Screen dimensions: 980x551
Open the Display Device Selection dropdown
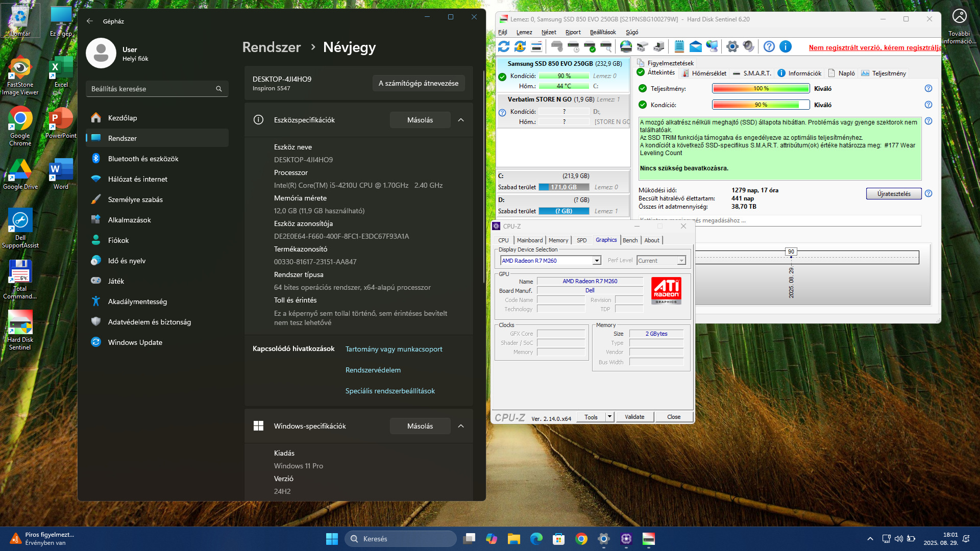596,261
